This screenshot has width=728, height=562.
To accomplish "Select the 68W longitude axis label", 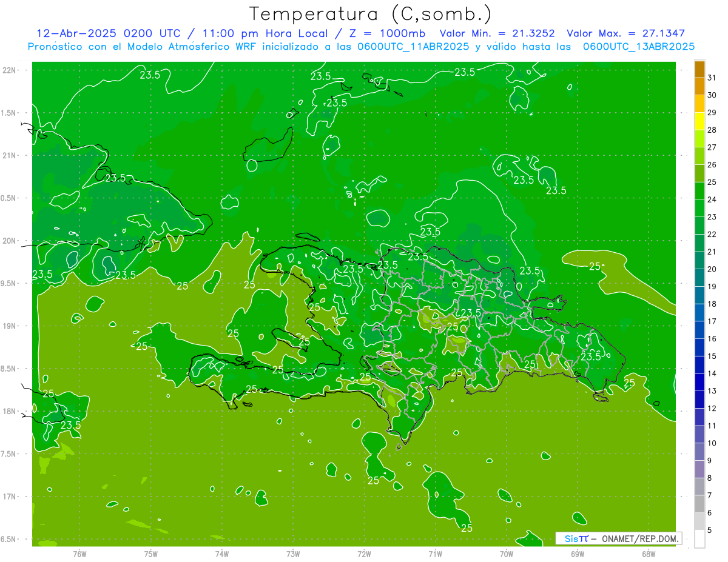I will [649, 554].
